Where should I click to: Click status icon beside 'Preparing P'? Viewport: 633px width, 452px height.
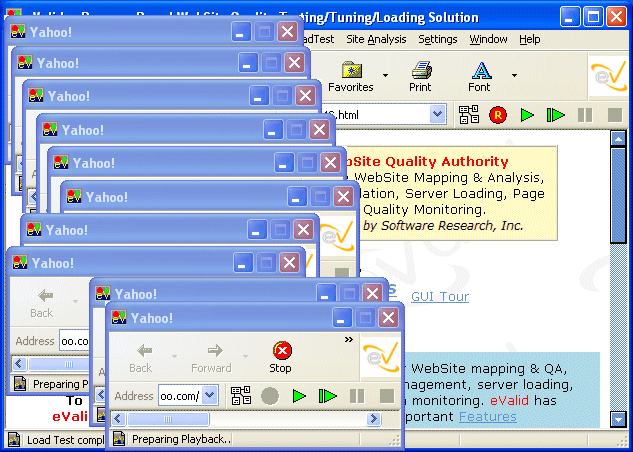20,383
